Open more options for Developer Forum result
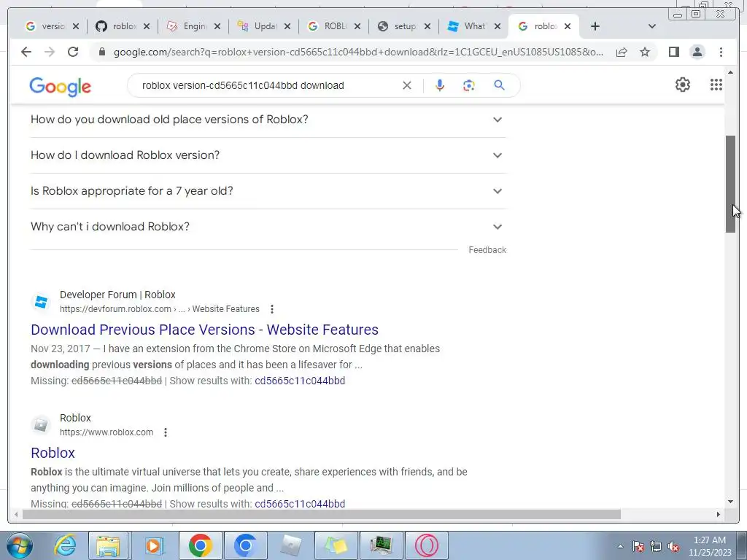Viewport: 747px width, 560px height. 272,309
